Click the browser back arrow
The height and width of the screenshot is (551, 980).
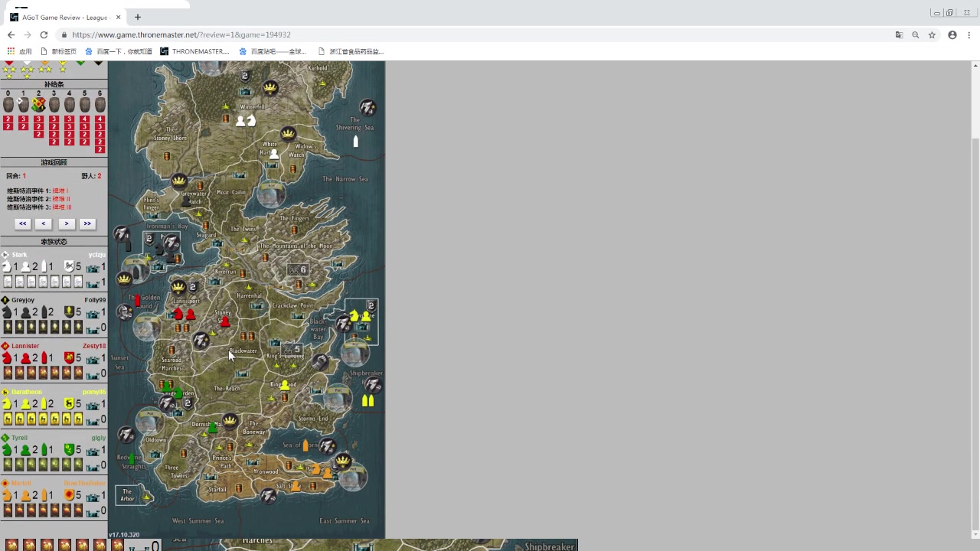click(x=11, y=35)
